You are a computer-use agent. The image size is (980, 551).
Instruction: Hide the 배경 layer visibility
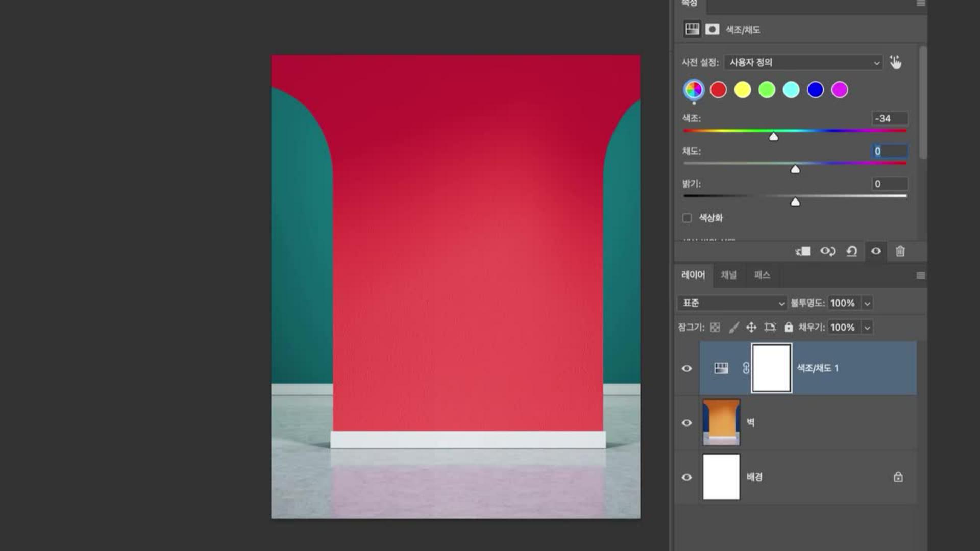tap(687, 478)
